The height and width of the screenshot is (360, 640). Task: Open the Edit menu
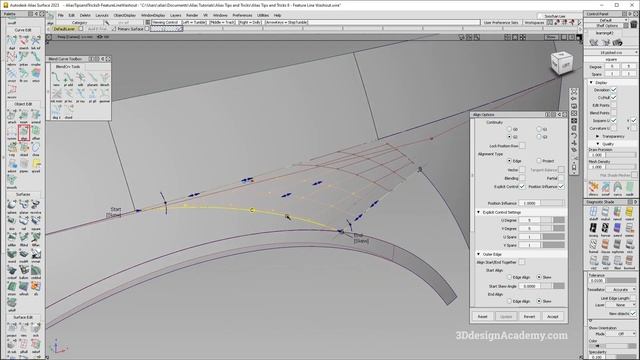pyautogui.click(x=71, y=15)
